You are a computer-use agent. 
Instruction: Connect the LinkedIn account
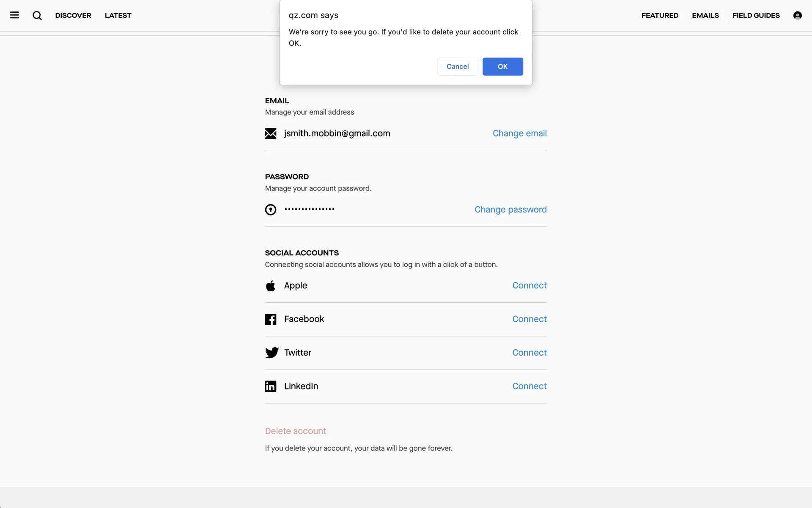pos(529,386)
